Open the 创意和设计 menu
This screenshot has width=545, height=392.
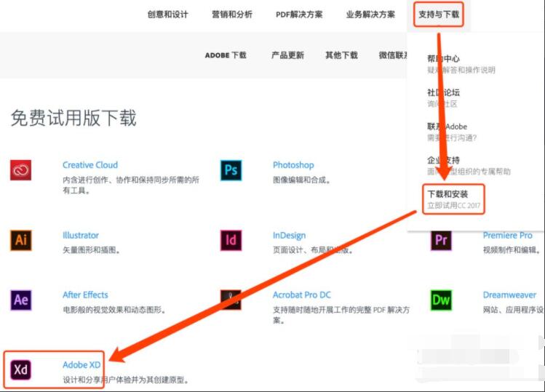click(168, 15)
